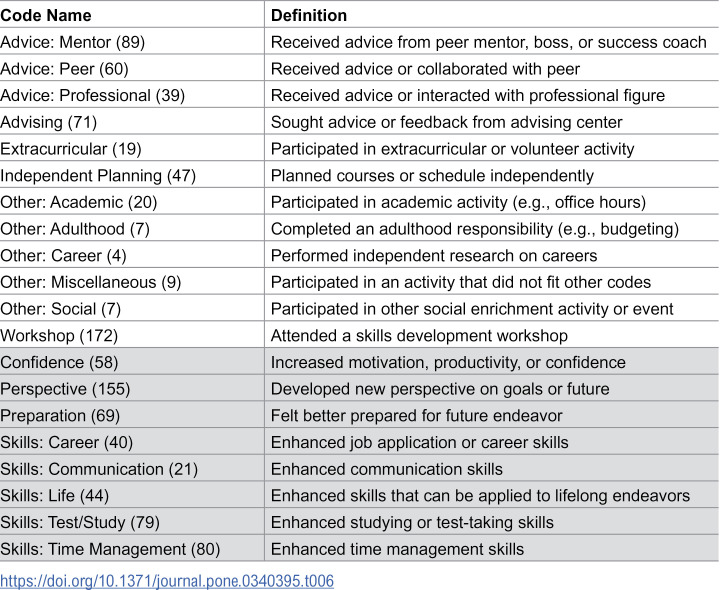Click the Advice: Professional (39) row label
This screenshot has height=590, width=720.
click(92, 95)
